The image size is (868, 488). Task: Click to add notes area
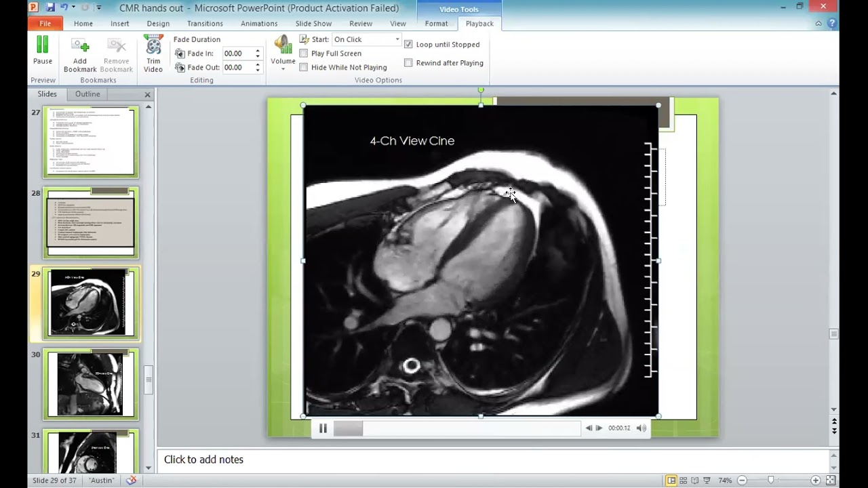[x=494, y=460]
